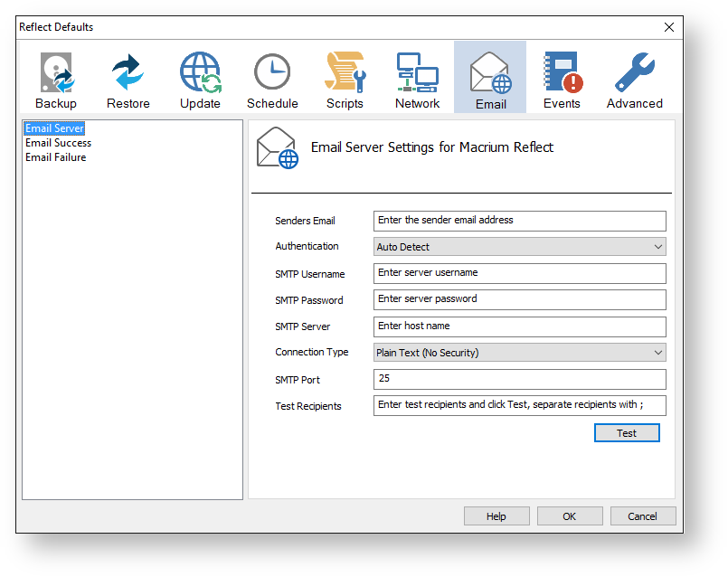Click the SMTP Username field
Screen dimensions: 728x577
(519, 273)
